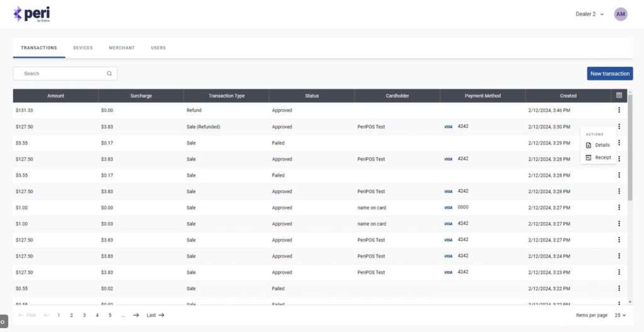Switch to the Devices tab
This screenshot has width=644, height=332.
click(x=82, y=48)
